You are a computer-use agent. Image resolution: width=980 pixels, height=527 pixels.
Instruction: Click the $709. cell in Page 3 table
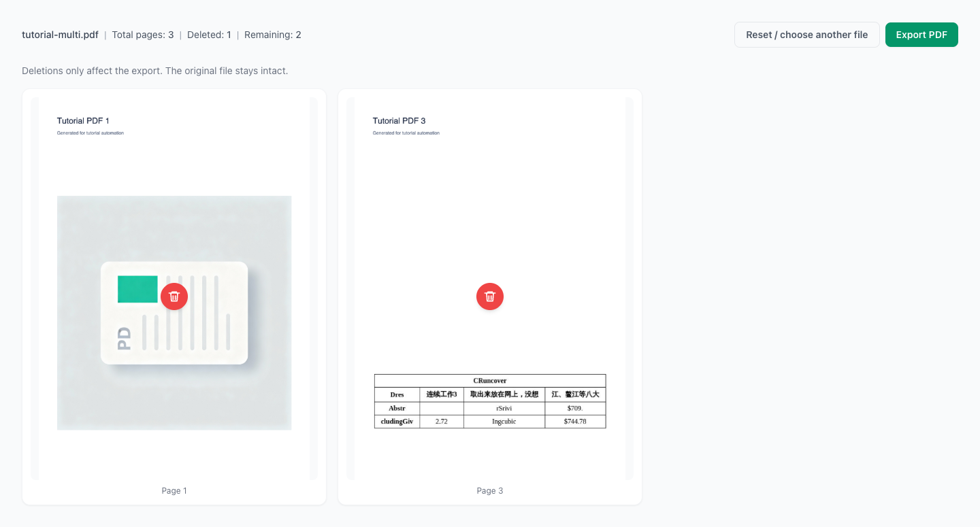tap(575, 408)
